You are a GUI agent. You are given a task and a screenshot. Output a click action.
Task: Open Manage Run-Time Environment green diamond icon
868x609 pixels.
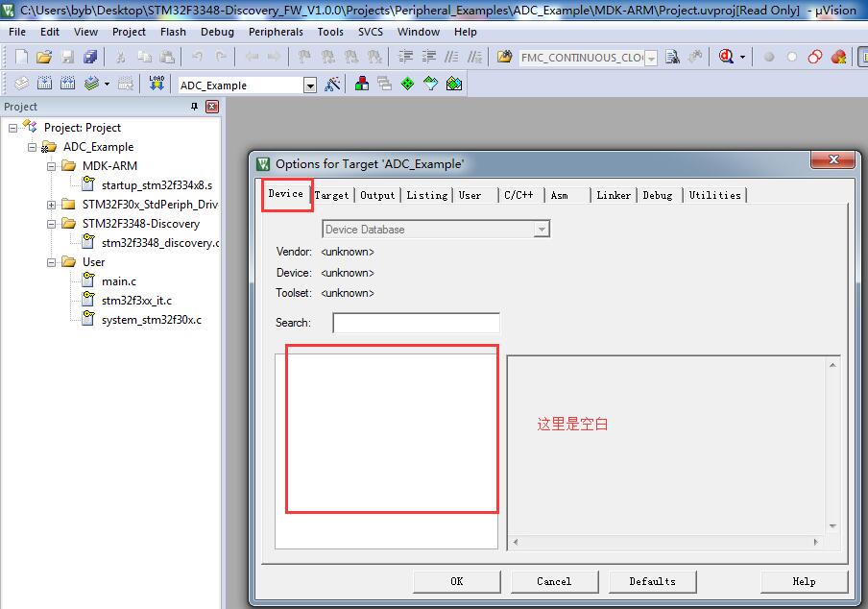click(x=407, y=85)
